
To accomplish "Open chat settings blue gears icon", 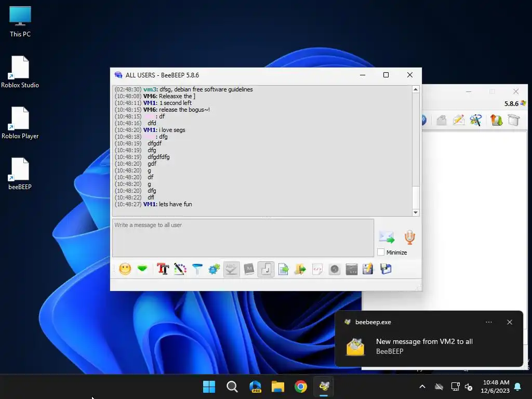I will point(214,270).
